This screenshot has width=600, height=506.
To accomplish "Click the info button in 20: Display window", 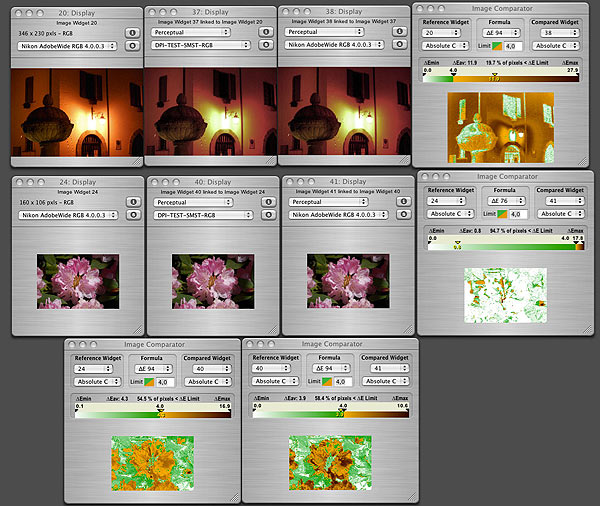I will pos(132,33).
